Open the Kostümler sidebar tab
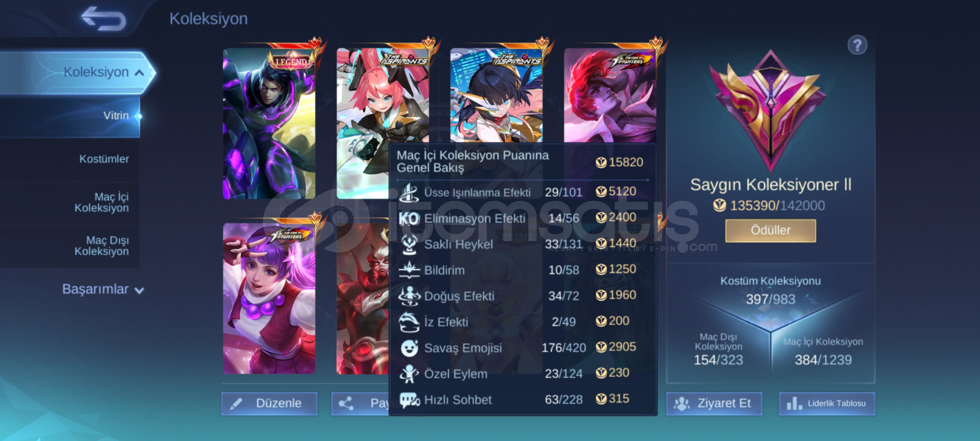The image size is (980, 441). (x=70, y=159)
